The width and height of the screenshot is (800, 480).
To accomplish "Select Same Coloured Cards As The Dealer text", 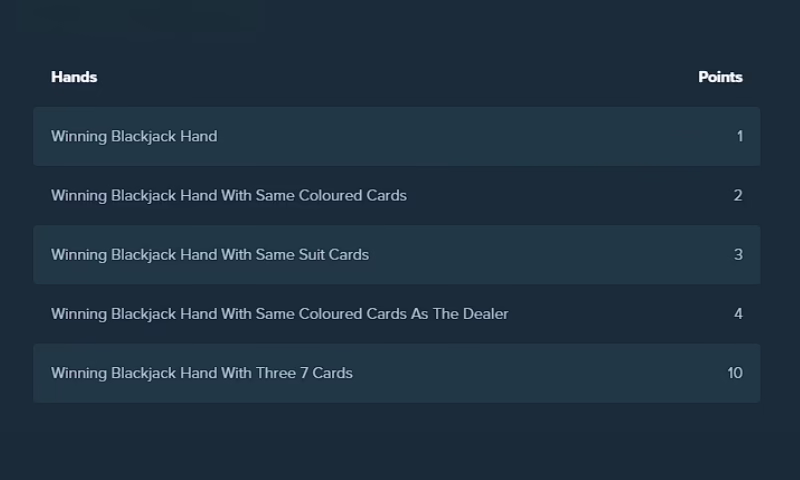I will pos(280,314).
